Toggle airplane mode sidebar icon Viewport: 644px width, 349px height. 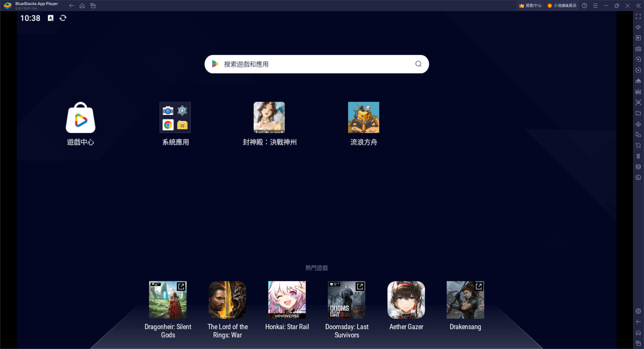click(638, 124)
